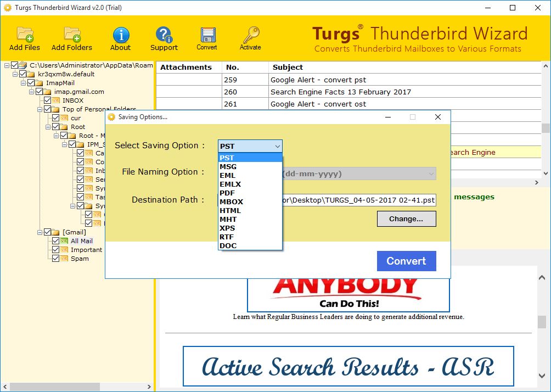This screenshot has height=392, width=551.
Task: Click the All Mail green envelope icon
Action: click(64, 241)
